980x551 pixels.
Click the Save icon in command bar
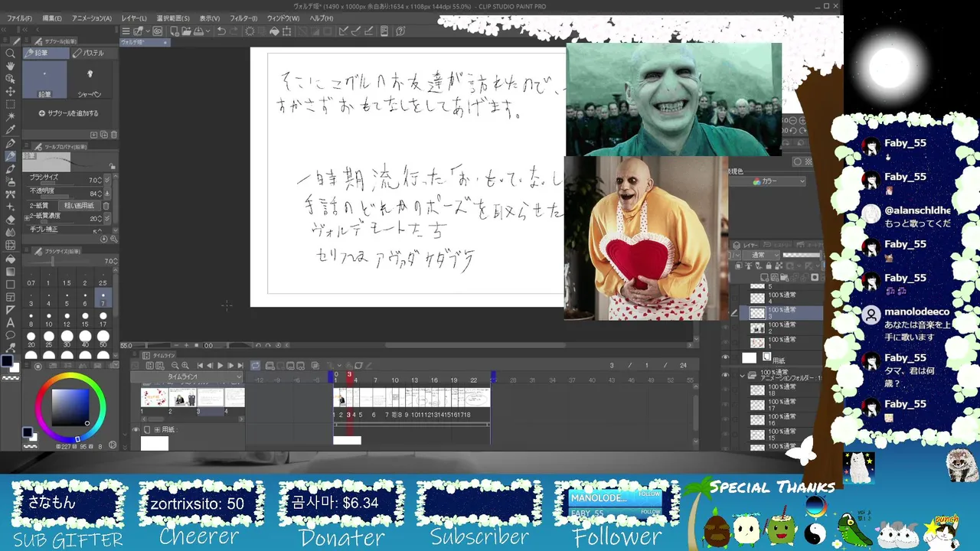199,31
